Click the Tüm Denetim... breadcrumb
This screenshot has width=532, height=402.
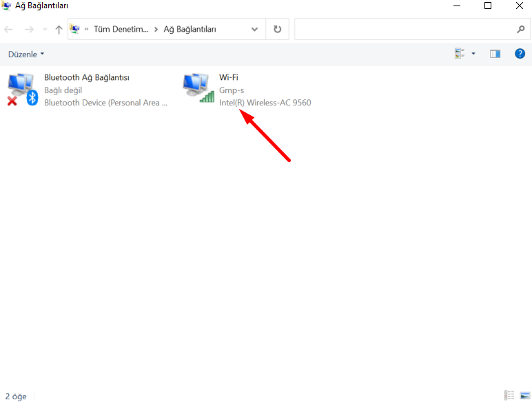click(121, 29)
